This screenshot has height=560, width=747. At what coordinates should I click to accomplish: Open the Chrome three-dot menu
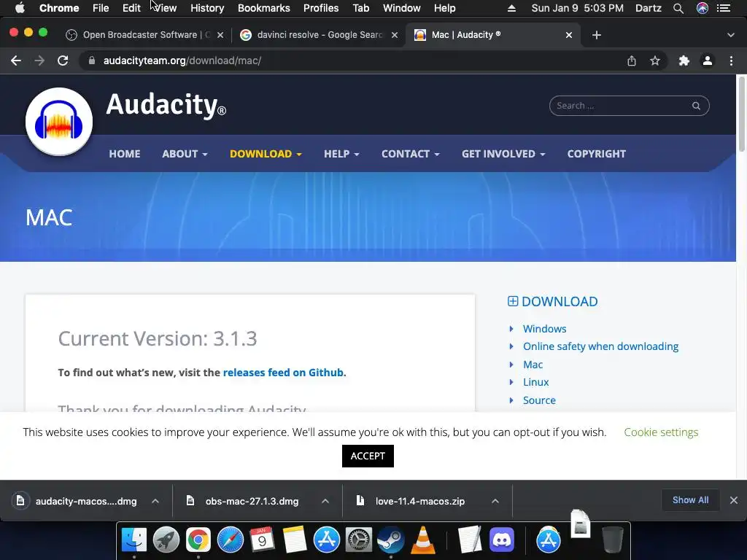[x=731, y=61]
